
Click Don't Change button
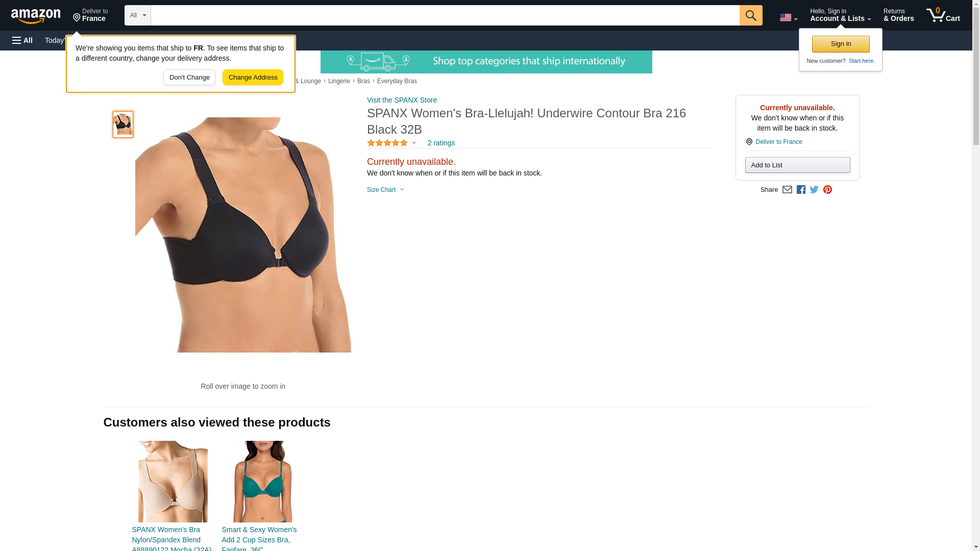(189, 78)
